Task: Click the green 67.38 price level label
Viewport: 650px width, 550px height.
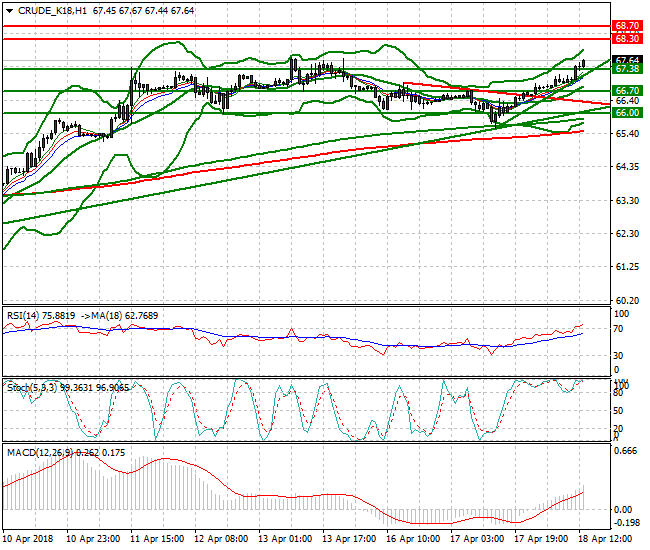Action: point(627,69)
